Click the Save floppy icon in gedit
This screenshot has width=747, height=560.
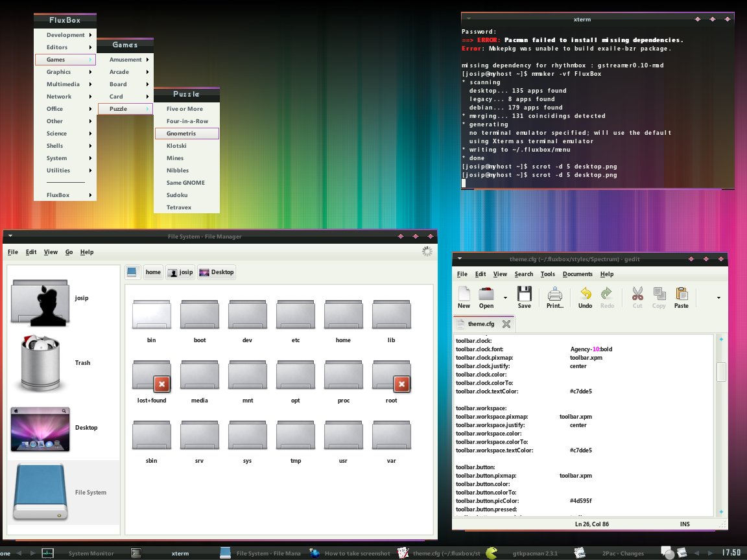[x=524, y=297]
